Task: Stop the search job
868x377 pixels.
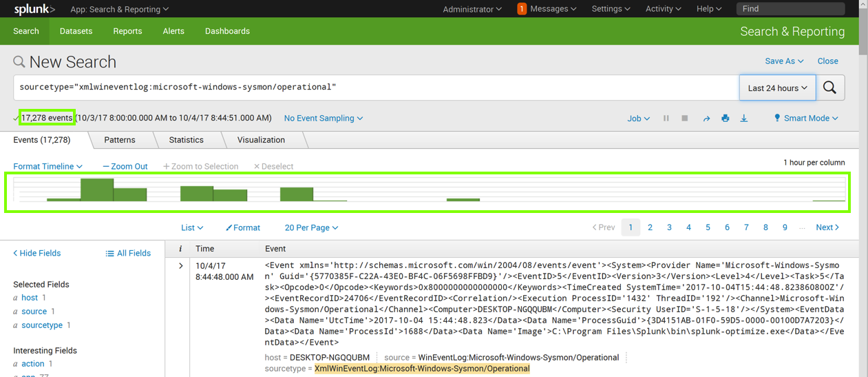Action: click(684, 119)
